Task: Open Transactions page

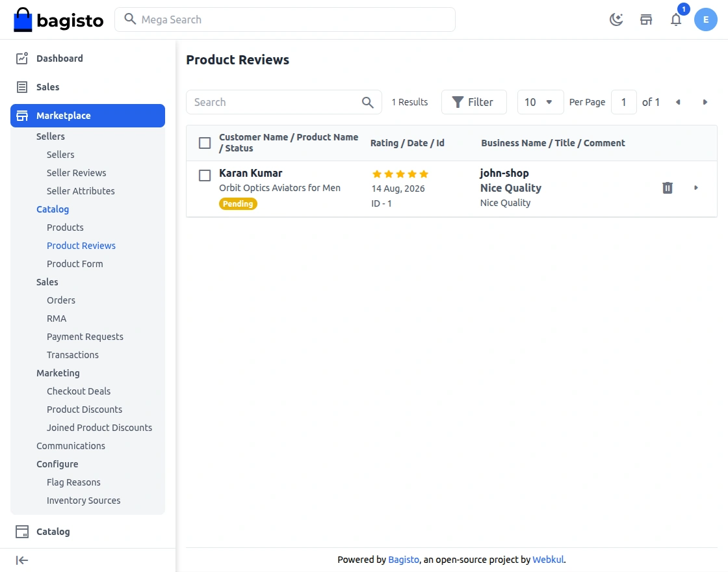Action: click(x=72, y=355)
